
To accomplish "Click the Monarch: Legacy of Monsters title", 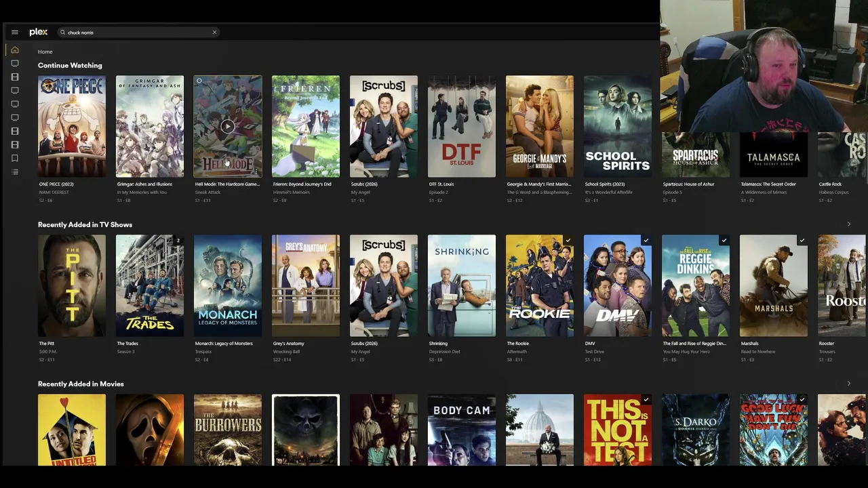I will click(x=224, y=343).
